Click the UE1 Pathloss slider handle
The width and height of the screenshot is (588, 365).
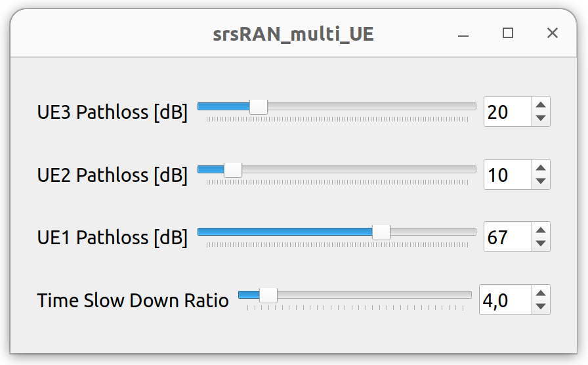[x=381, y=232]
